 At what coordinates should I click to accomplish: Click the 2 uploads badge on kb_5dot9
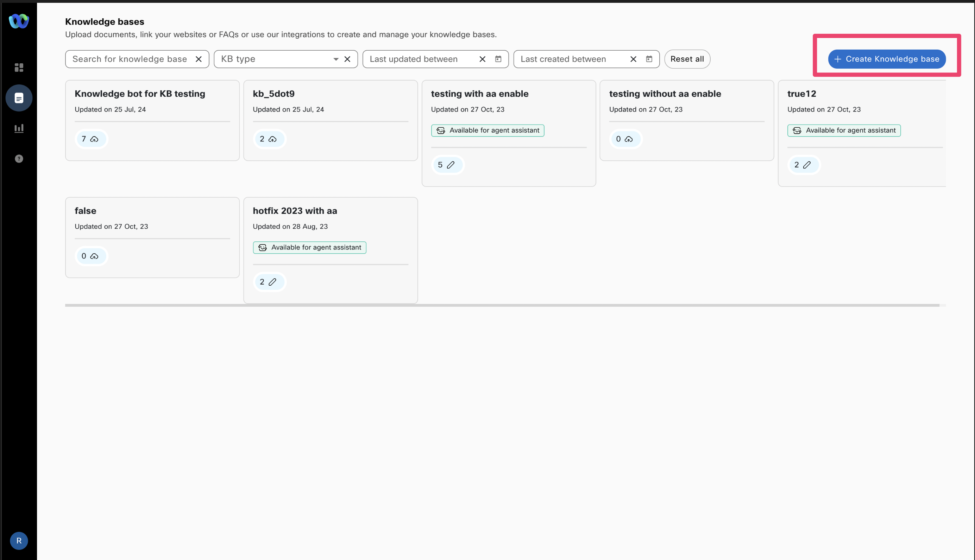269,139
